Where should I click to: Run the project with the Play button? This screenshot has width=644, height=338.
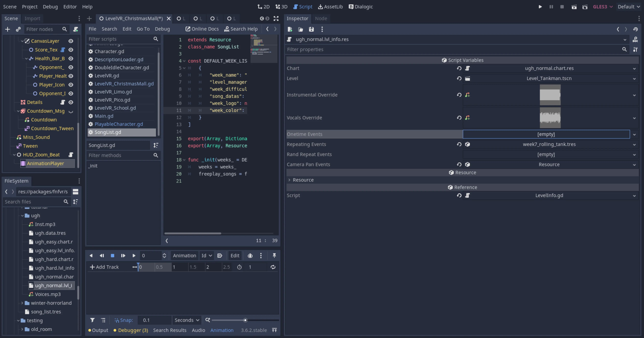pyautogui.click(x=540, y=7)
